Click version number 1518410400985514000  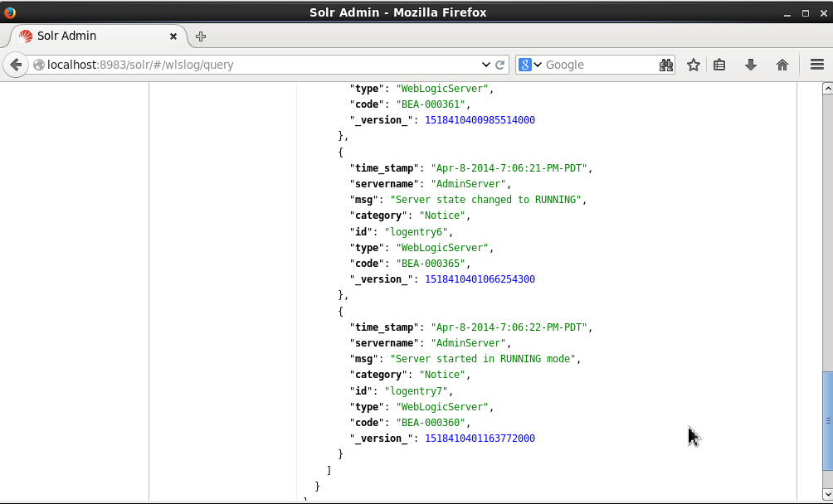pos(480,120)
